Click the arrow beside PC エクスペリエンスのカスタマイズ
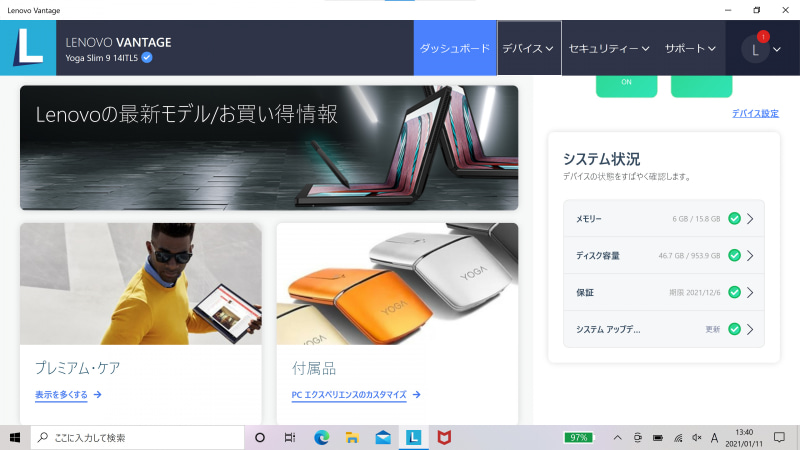 [x=417, y=394]
